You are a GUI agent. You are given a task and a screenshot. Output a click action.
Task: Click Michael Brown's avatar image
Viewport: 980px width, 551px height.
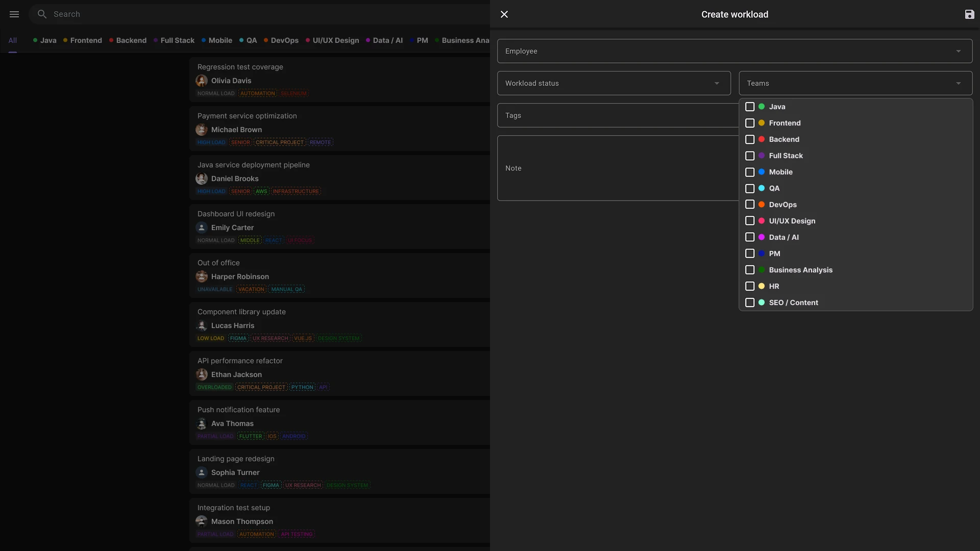202,130
